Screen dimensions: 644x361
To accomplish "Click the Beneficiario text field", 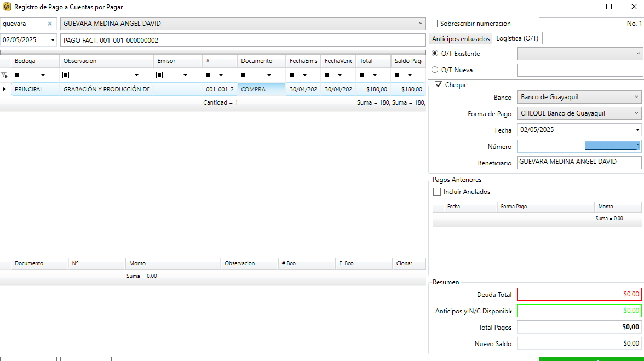I will click(x=579, y=163).
